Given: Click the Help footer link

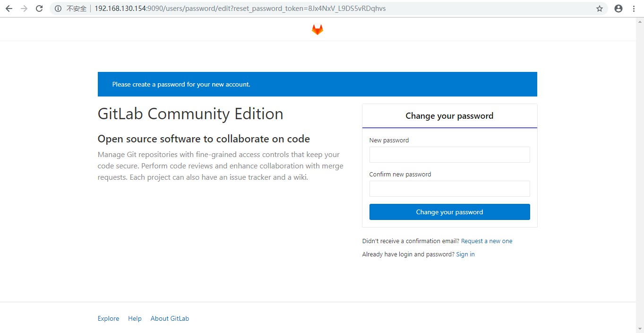Looking at the screenshot, I should point(135,319).
